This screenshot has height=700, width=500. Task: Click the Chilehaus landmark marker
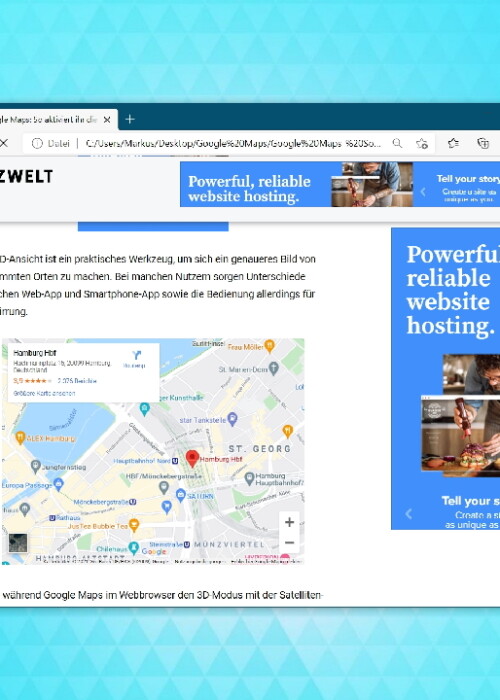point(133,548)
